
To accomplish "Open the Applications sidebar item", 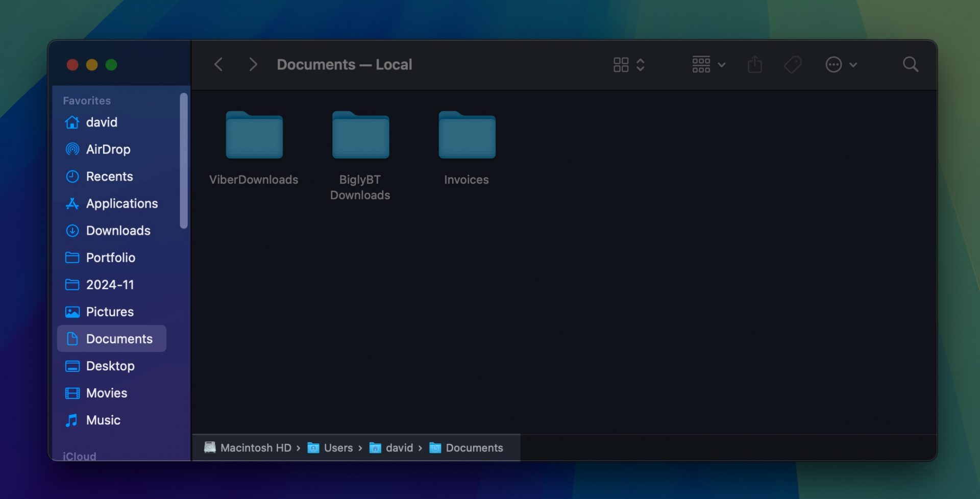I will pyautogui.click(x=122, y=203).
